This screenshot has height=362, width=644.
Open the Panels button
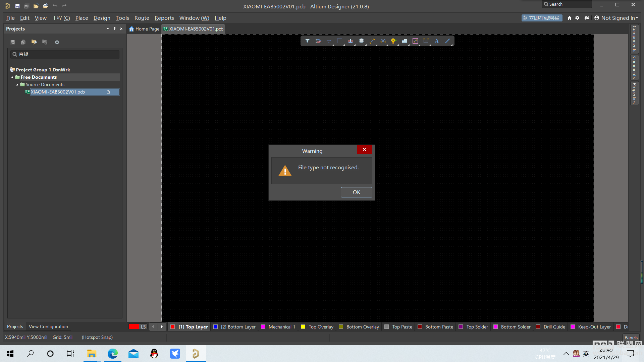(631, 338)
